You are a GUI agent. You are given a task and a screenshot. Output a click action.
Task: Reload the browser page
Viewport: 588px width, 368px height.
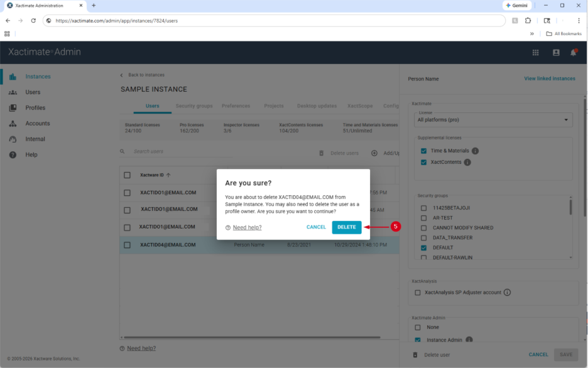pyautogui.click(x=33, y=21)
